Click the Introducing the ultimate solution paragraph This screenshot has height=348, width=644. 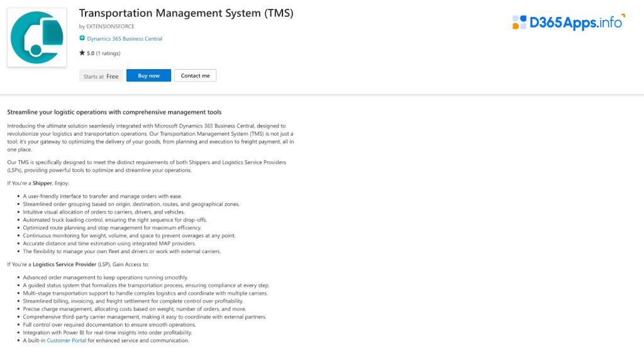(x=150, y=138)
